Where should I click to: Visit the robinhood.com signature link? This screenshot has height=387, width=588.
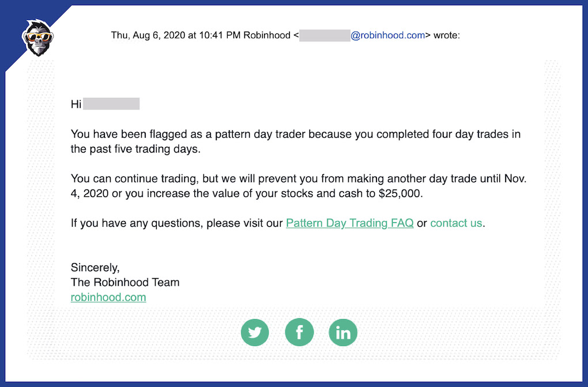tap(108, 297)
